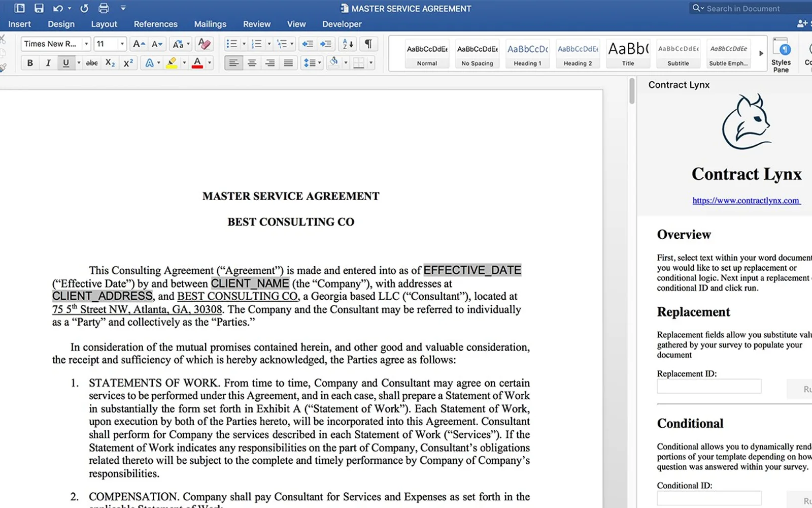Screen dimensions: 812x508
Task: Toggle justify text alignment
Action: [x=288, y=63]
